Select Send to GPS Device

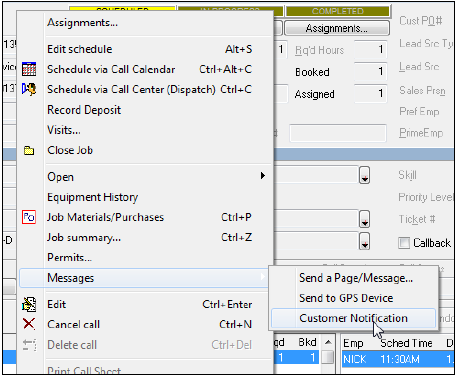(x=353, y=298)
